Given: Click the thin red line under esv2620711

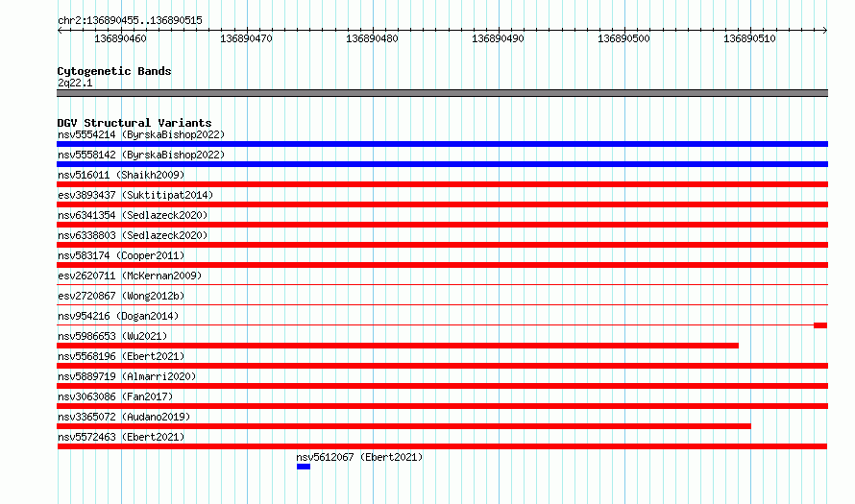Looking at the screenshot, I should (442, 284).
